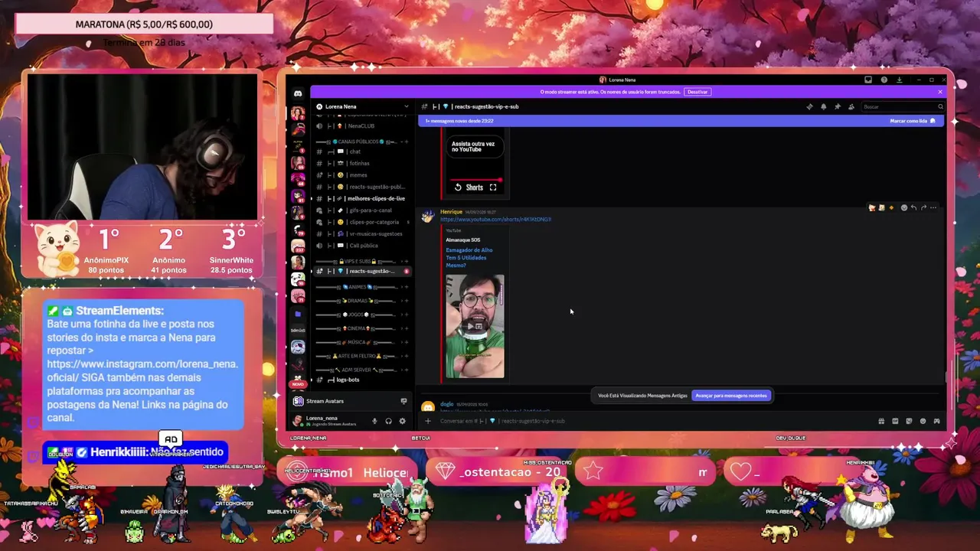Expand VIPS E SUBS category
980x551 pixels.
[x=361, y=261]
